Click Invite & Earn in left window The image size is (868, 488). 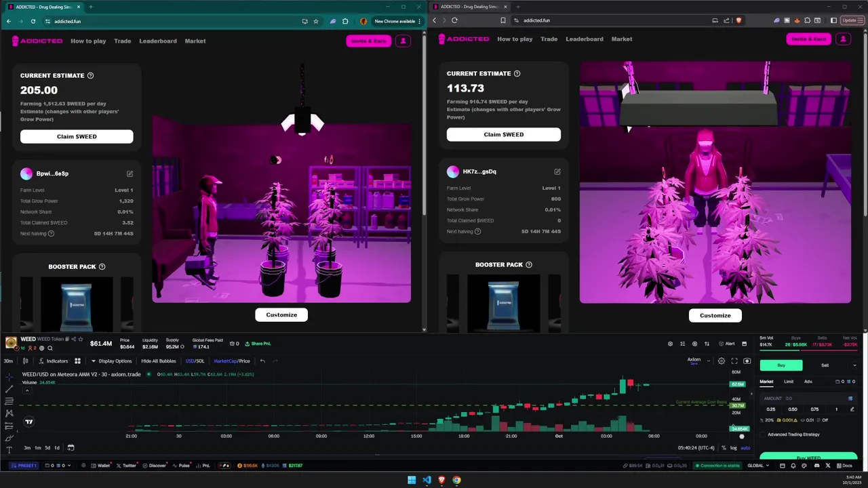[369, 41]
